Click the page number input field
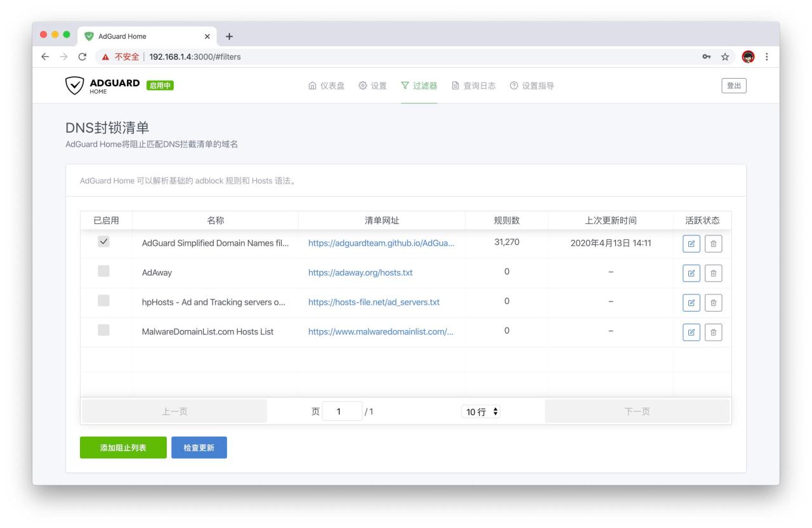812x528 pixels. [x=342, y=411]
